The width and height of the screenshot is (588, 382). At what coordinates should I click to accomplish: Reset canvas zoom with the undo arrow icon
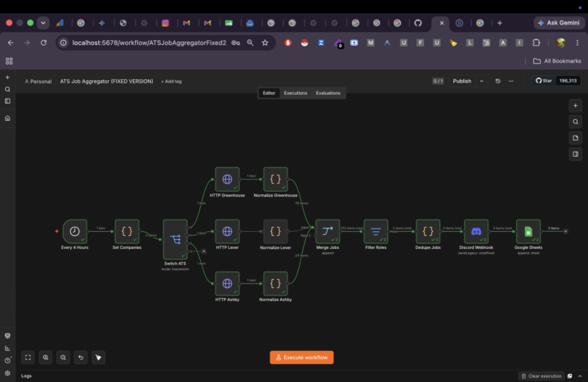click(x=81, y=358)
